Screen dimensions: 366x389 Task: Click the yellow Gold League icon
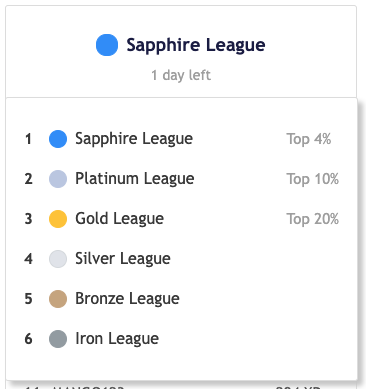[x=58, y=219]
